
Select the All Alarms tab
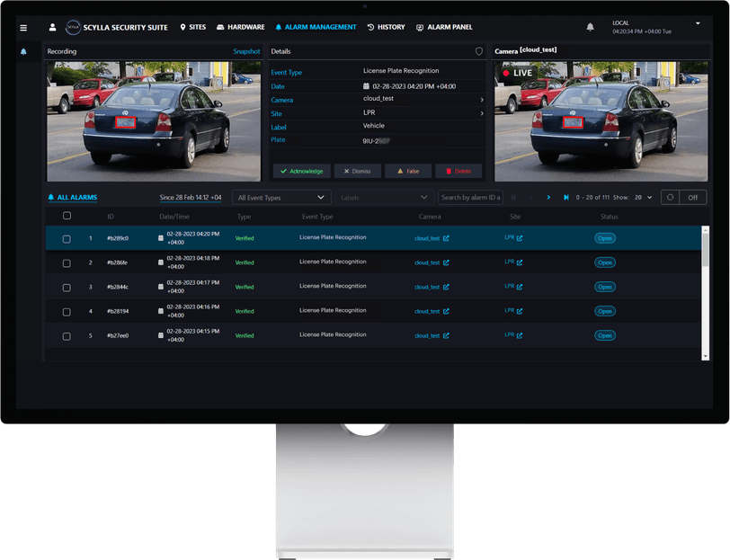coord(73,198)
